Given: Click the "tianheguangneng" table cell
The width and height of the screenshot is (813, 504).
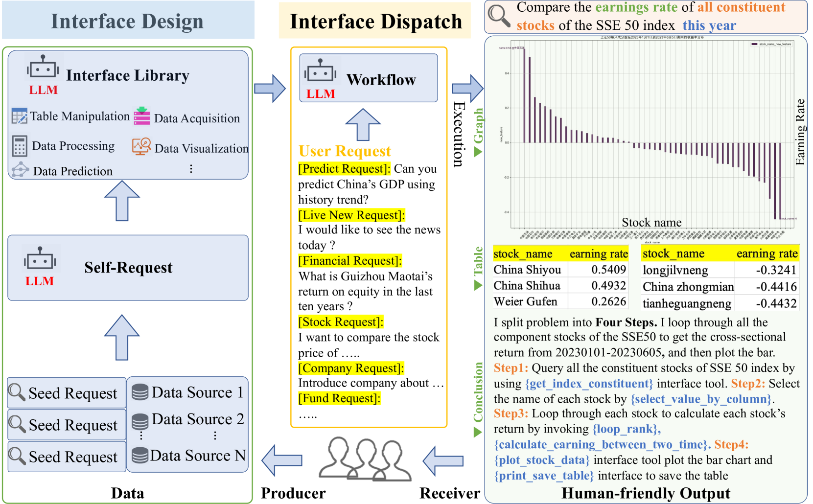Looking at the screenshot, I should 687,303.
